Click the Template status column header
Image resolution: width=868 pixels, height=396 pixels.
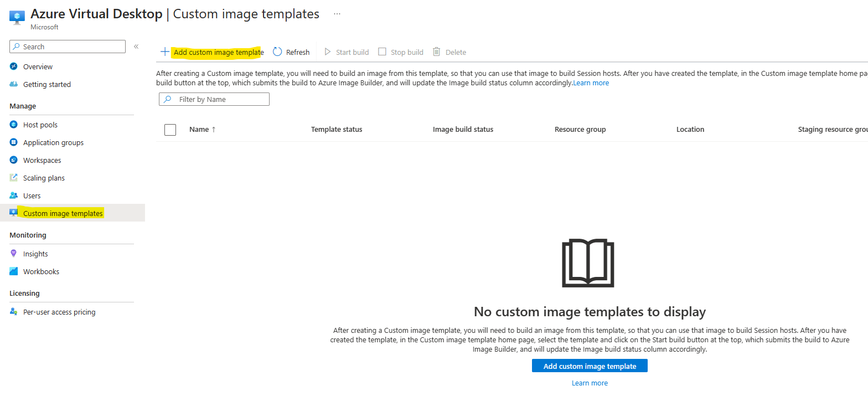pos(337,129)
